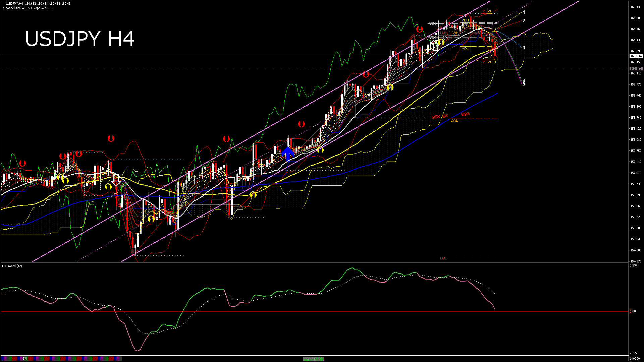Viewport: 644px width, 362px height.
Task: Click the H4 macd (12) indicator label
Action: (12, 266)
